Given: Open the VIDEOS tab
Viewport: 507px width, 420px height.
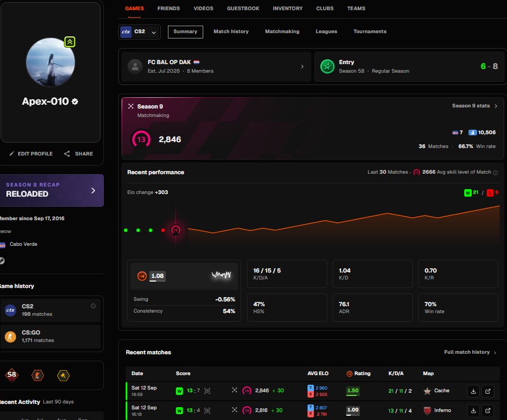Looking at the screenshot, I should point(203,9).
